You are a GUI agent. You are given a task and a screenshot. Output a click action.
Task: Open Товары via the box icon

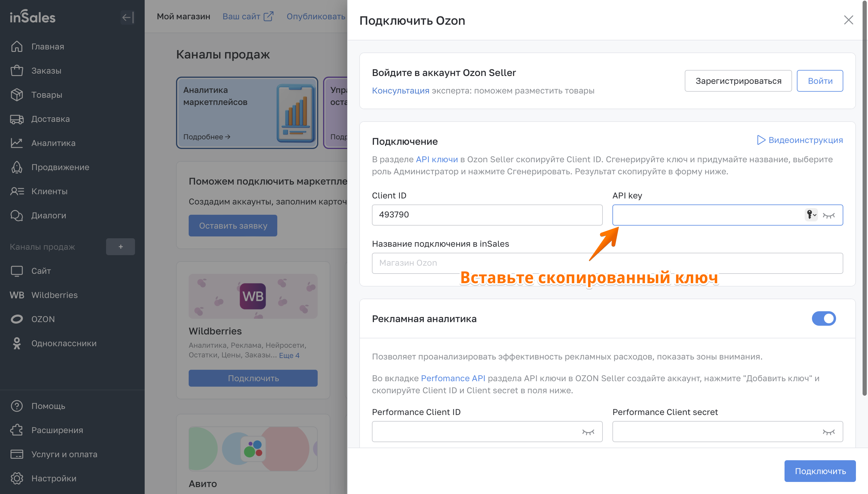point(17,95)
